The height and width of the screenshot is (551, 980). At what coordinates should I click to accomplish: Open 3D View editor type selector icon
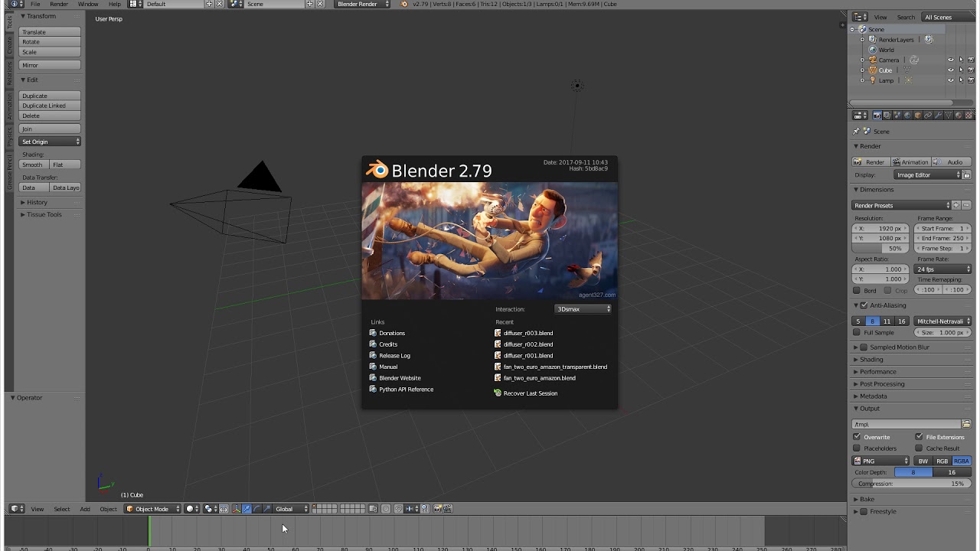pos(17,509)
